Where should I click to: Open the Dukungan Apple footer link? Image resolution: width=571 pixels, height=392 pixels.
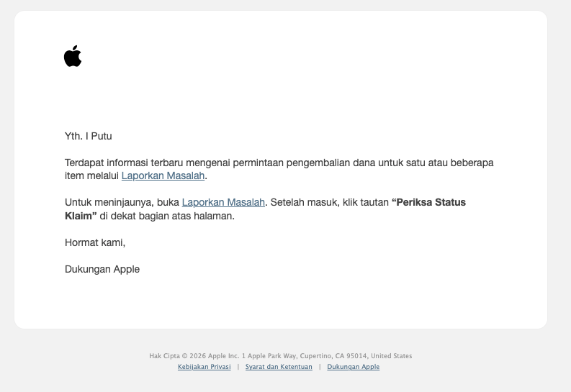[x=353, y=367]
